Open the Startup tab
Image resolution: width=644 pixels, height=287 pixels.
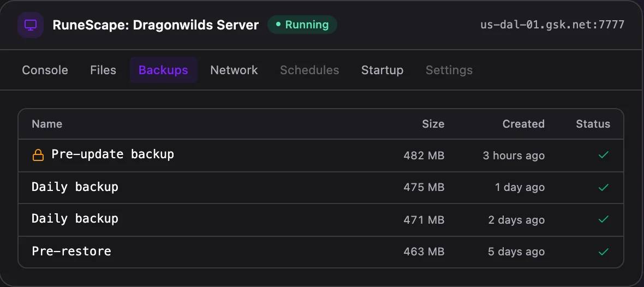(383, 70)
